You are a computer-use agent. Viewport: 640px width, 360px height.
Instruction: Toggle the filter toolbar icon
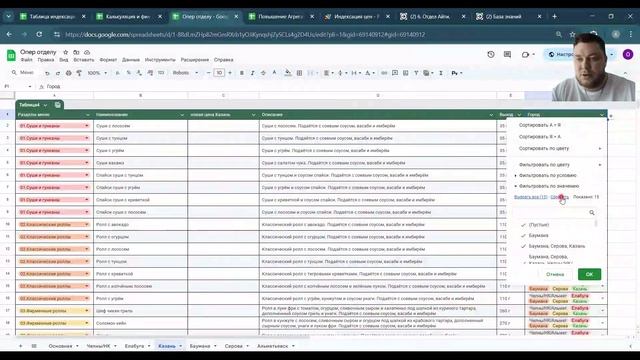(416, 73)
